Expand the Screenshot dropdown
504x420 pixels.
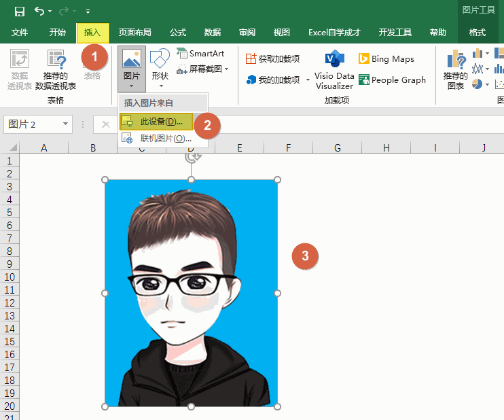click(227, 69)
